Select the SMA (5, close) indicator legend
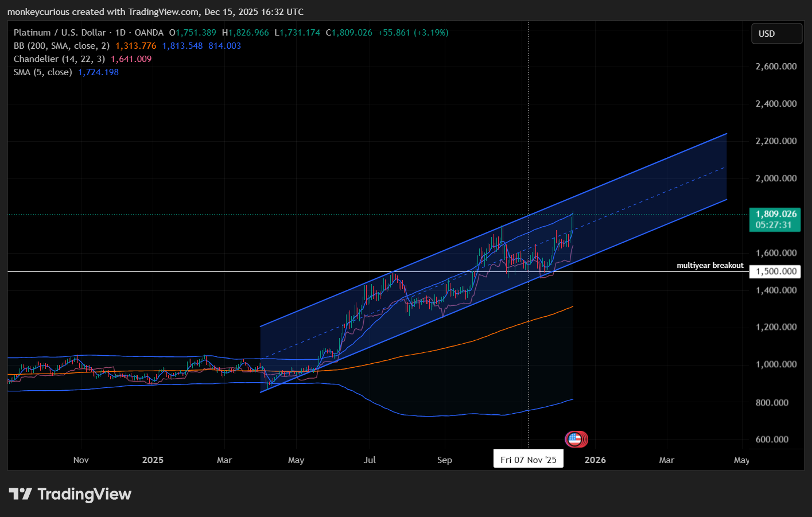812x517 pixels. pos(43,72)
